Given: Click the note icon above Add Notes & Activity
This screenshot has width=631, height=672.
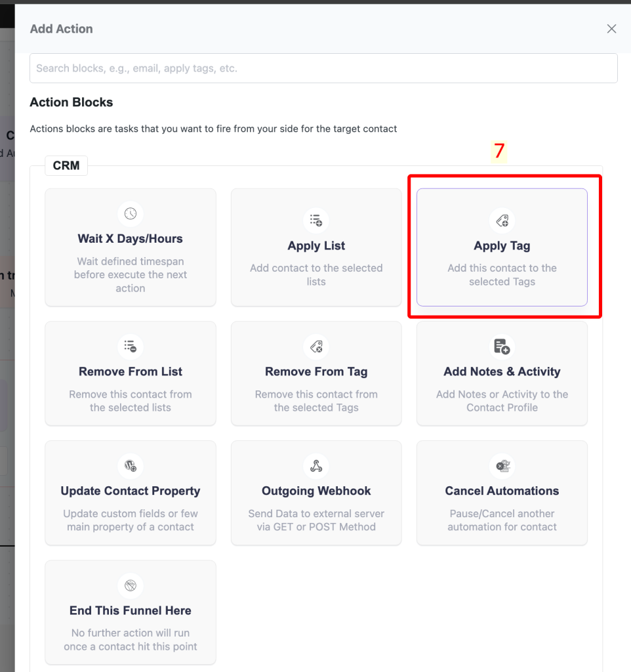Looking at the screenshot, I should [x=502, y=346].
